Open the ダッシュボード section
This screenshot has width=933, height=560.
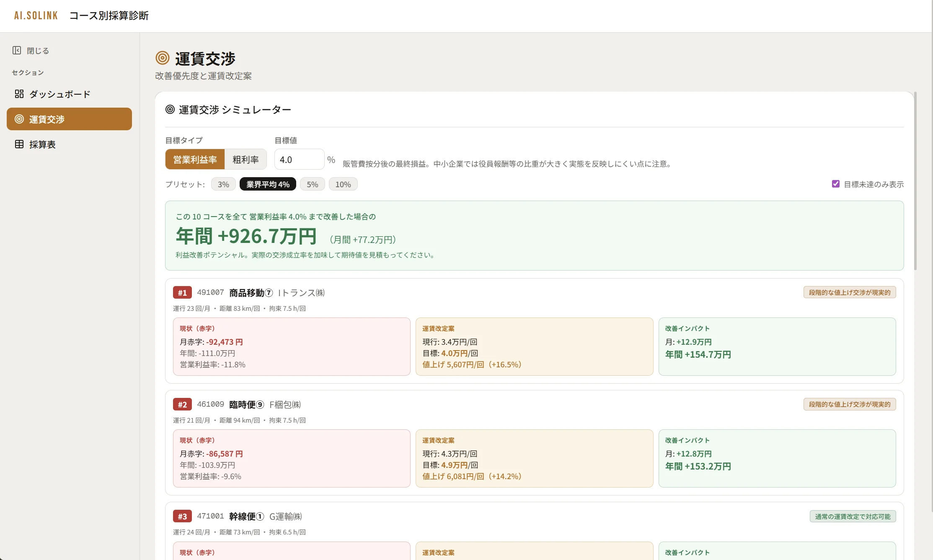point(69,94)
